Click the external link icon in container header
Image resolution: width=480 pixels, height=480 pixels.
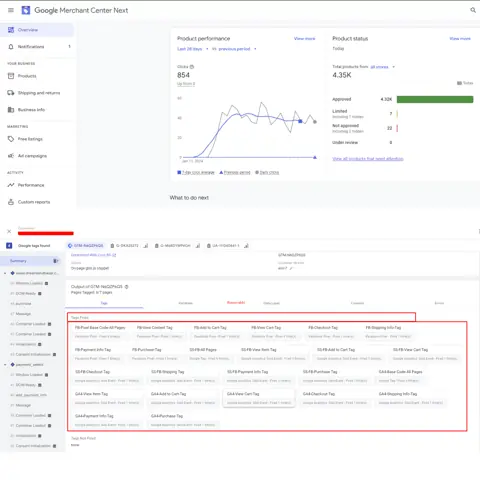click(114, 255)
